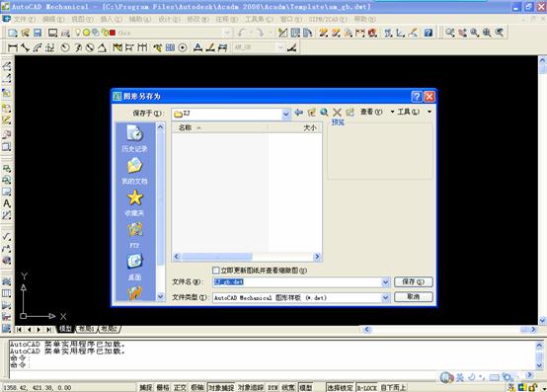Check 立即更新图纸并查看缩略图 checkbox
The image size is (547, 392).
(216, 271)
